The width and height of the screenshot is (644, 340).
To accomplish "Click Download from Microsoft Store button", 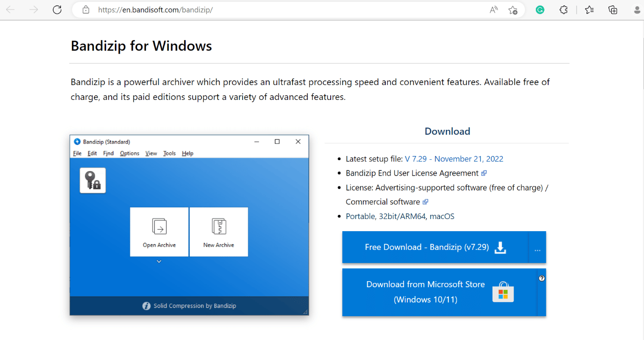I will pyautogui.click(x=440, y=292).
